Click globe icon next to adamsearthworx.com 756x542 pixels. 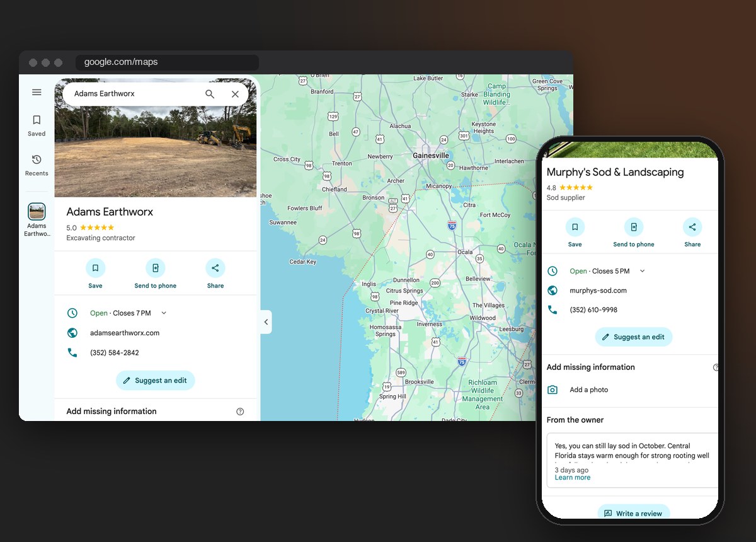pos(72,333)
